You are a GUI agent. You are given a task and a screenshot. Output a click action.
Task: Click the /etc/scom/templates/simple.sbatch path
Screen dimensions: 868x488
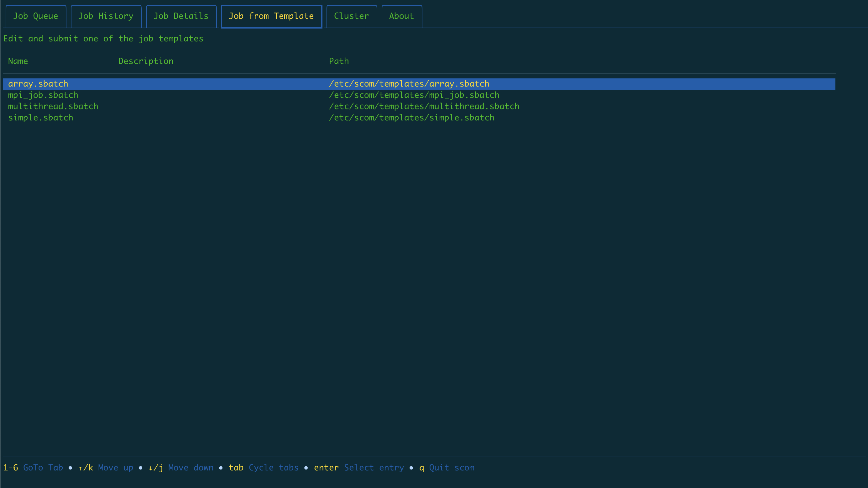click(411, 118)
